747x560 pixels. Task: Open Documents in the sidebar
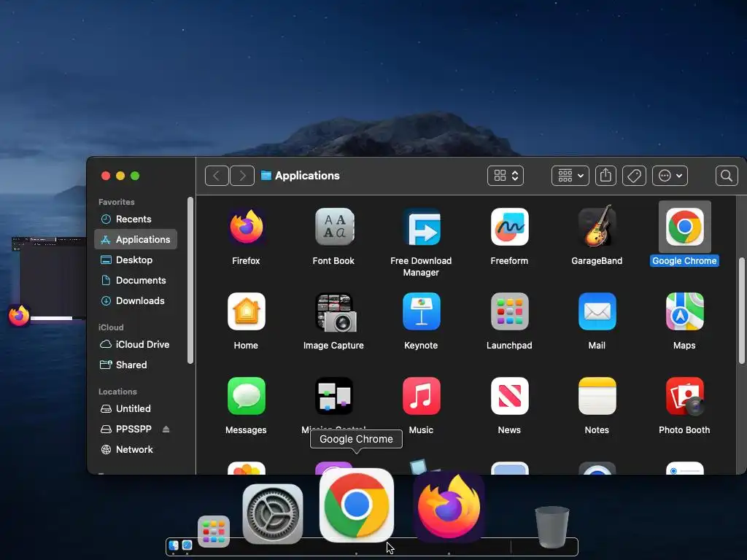[x=136, y=280]
